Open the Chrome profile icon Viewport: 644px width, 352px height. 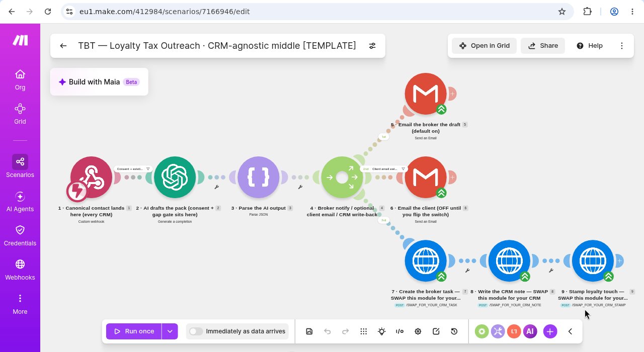pyautogui.click(x=614, y=11)
